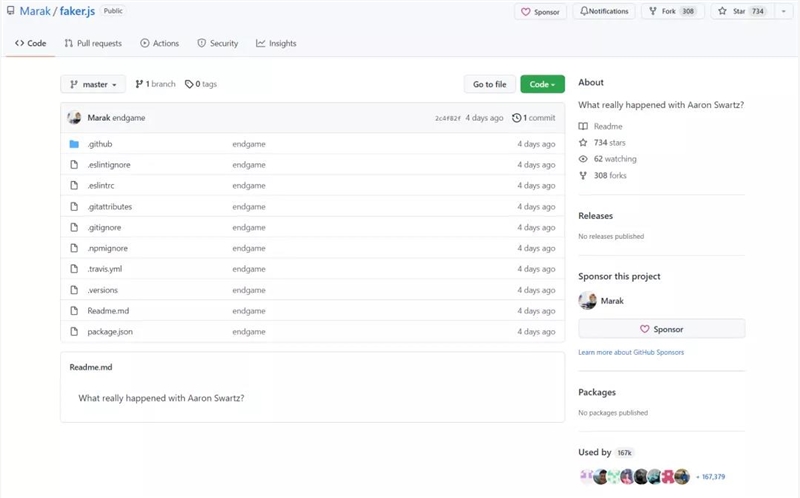This screenshot has height=498, width=800.
Task: Expand the master branch dropdown
Action: (x=93, y=84)
